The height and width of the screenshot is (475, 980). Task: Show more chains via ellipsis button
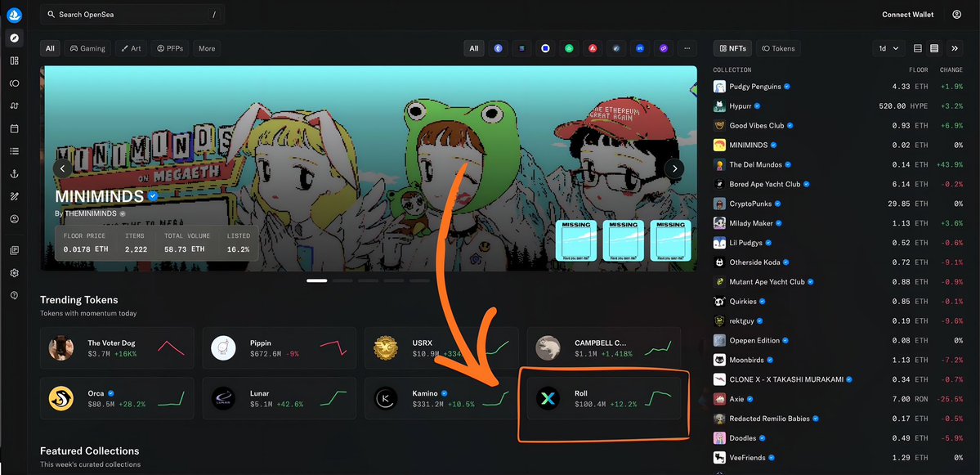pos(687,48)
